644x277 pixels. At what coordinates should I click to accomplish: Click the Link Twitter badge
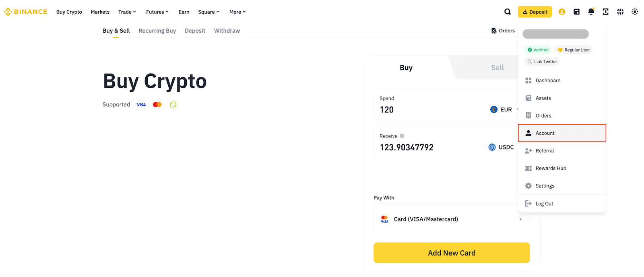click(542, 62)
